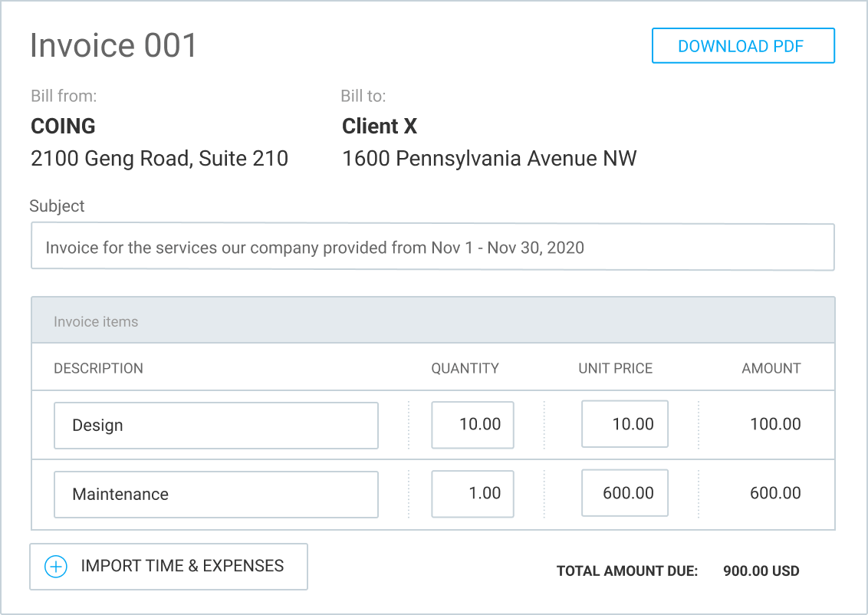Click the Invoice items section header
Image resolution: width=868 pixels, height=615 pixels.
96,321
